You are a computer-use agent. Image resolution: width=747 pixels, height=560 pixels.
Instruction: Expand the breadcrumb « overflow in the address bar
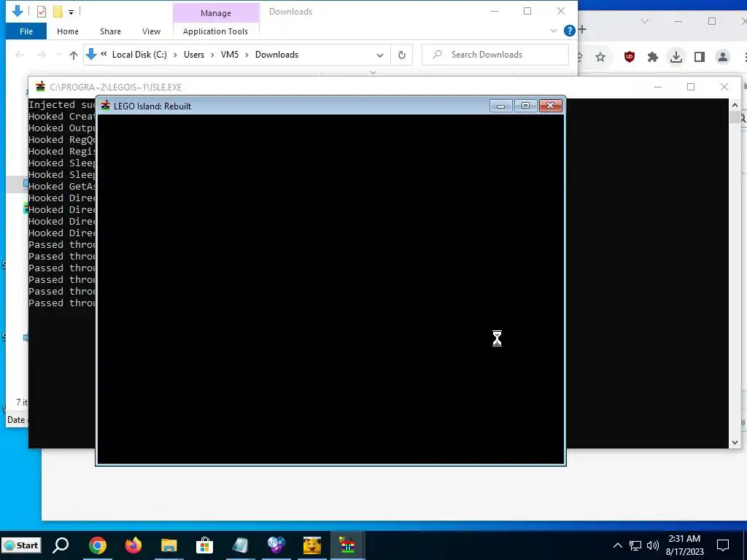104,54
